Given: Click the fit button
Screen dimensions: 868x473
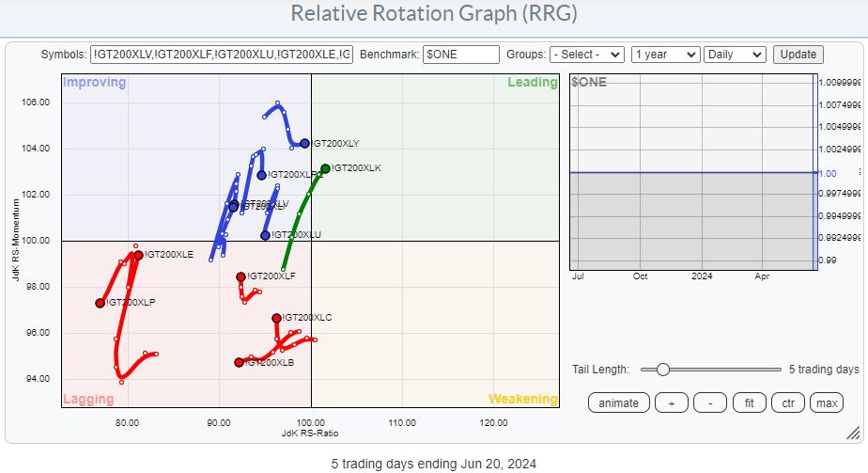Looking at the screenshot, I should 750,402.
